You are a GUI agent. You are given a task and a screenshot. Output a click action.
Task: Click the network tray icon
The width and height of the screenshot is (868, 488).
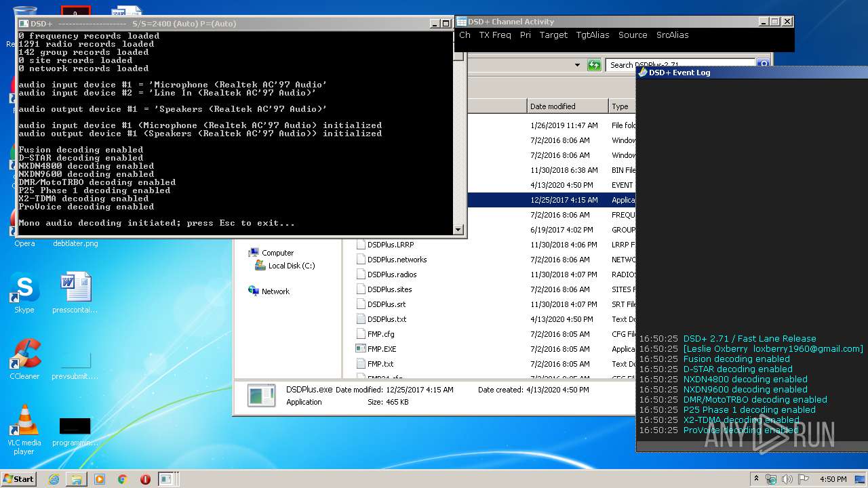[772, 479]
